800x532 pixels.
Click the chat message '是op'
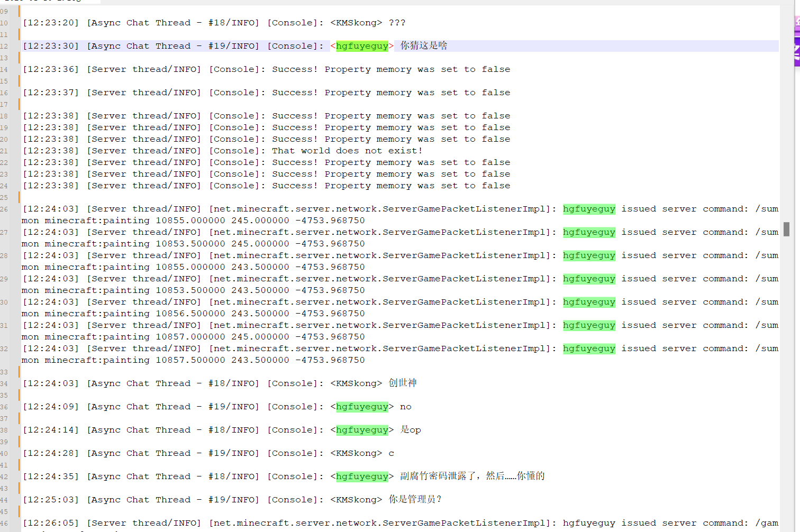point(411,429)
